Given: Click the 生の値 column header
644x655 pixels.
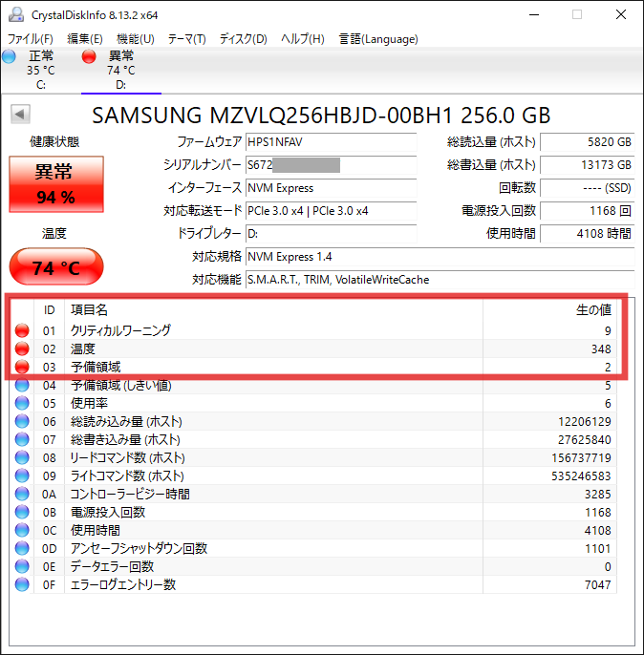Looking at the screenshot, I should (550, 310).
